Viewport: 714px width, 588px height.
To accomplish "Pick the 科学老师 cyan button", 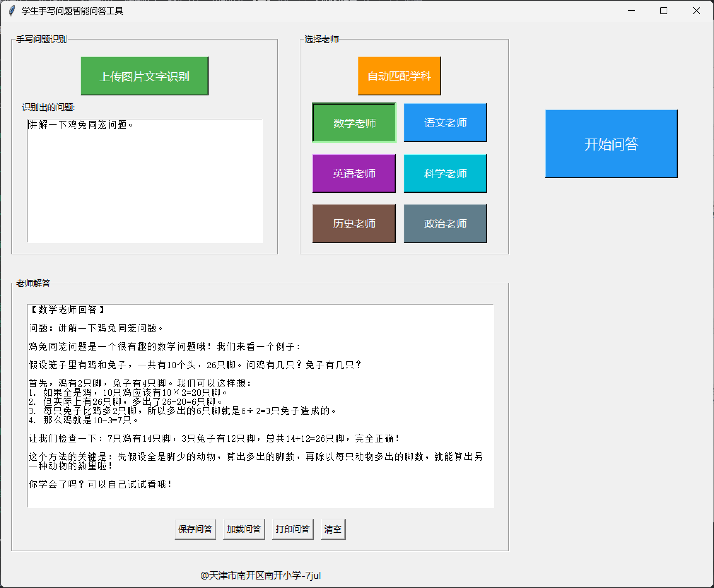I will click(x=445, y=173).
